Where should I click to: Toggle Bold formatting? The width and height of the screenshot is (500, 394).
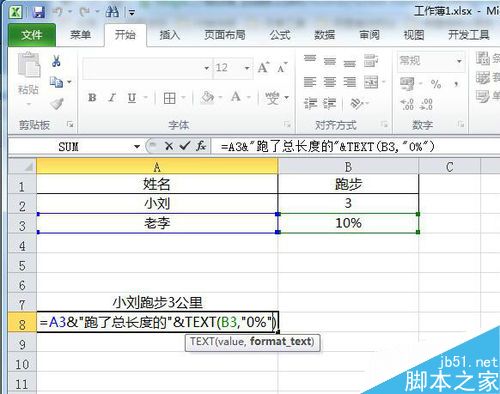(x=92, y=97)
